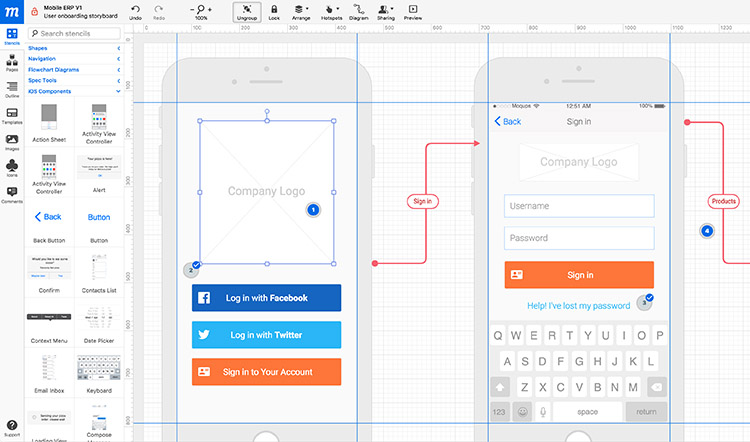Click the selected image's rotation handle
Image resolution: width=750 pixels, height=442 pixels.
coord(267,111)
